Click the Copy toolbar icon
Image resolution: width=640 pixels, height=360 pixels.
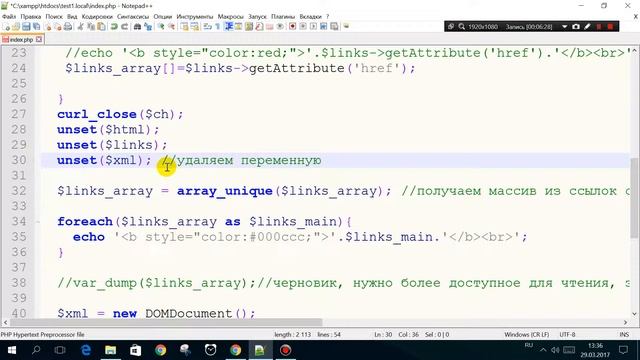(91, 27)
